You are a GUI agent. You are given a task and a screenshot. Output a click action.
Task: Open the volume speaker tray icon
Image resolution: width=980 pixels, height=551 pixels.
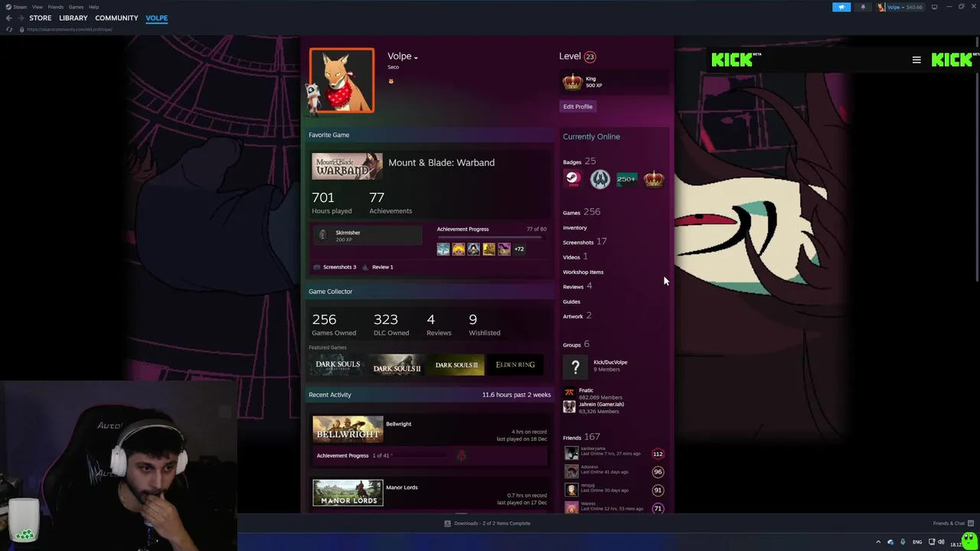point(941,542)
